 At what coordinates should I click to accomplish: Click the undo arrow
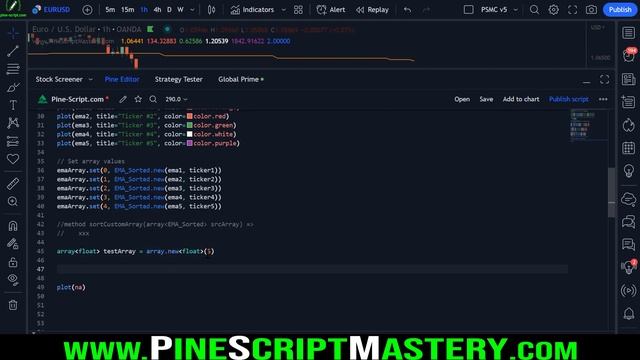click(x=407, y=10)
